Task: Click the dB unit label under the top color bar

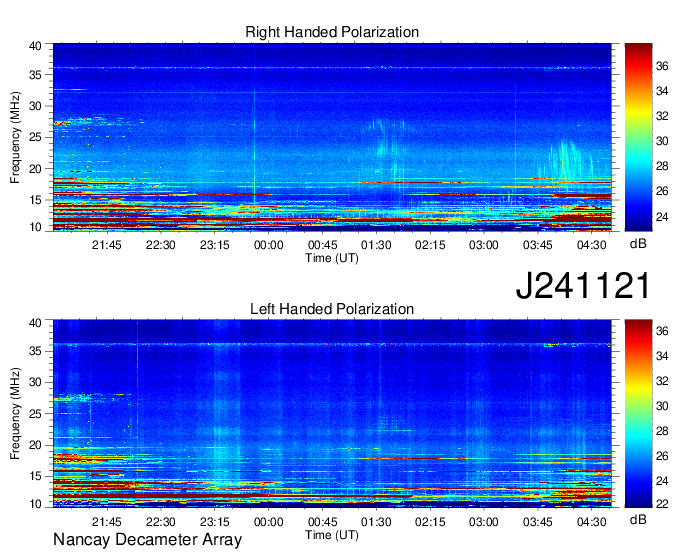Action: pos(638,244)
